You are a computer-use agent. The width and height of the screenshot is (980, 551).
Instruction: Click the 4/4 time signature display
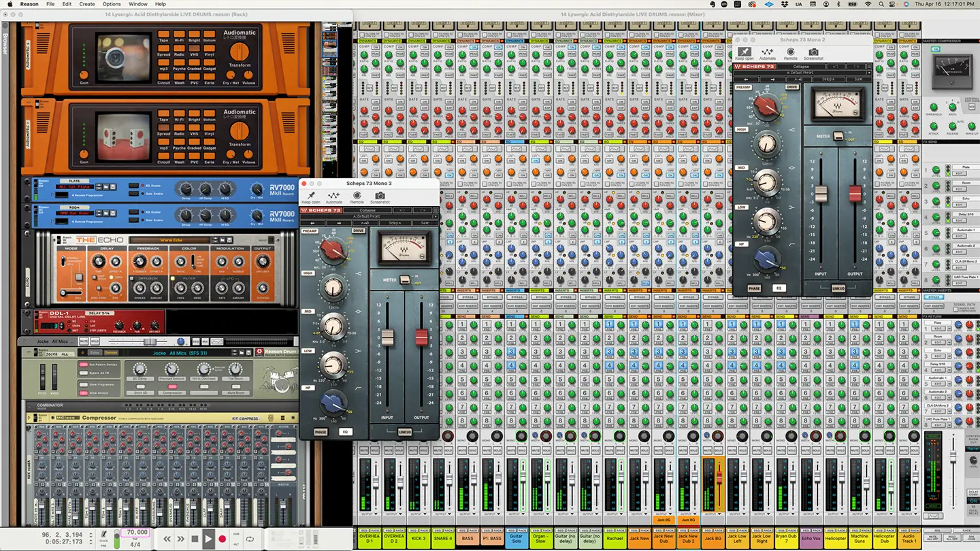[135, 544]
